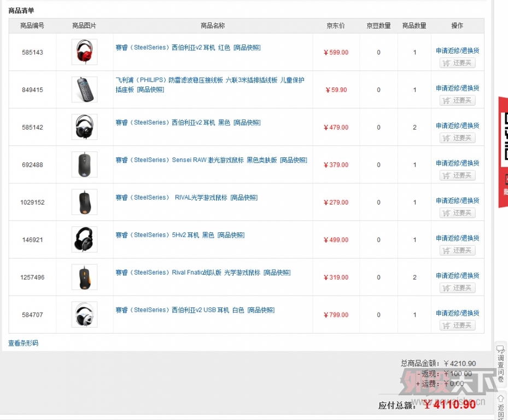Select the ¥279.00 price
Viewport: 508px width, 420px height.
pyautogui.click(x=336, y=202)
